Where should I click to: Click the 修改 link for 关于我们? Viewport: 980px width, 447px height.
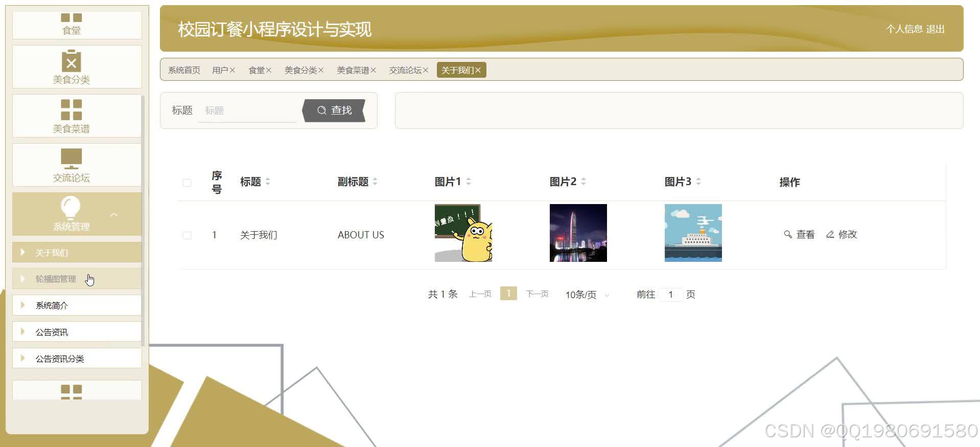pos(842,234)
